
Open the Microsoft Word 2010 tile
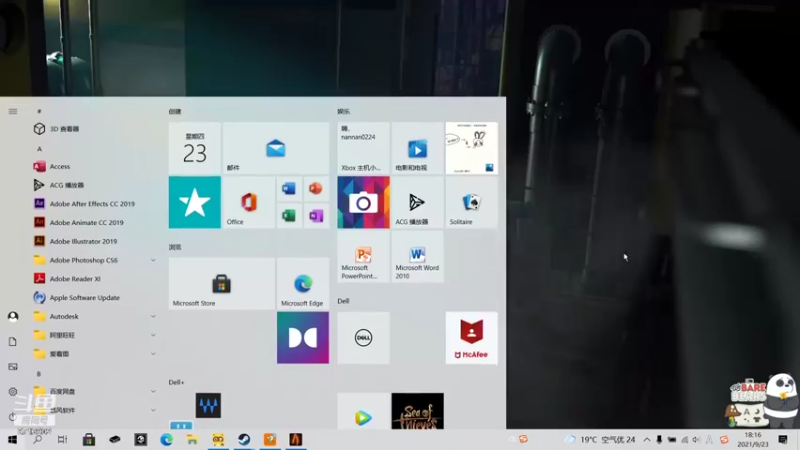(417, 256)
